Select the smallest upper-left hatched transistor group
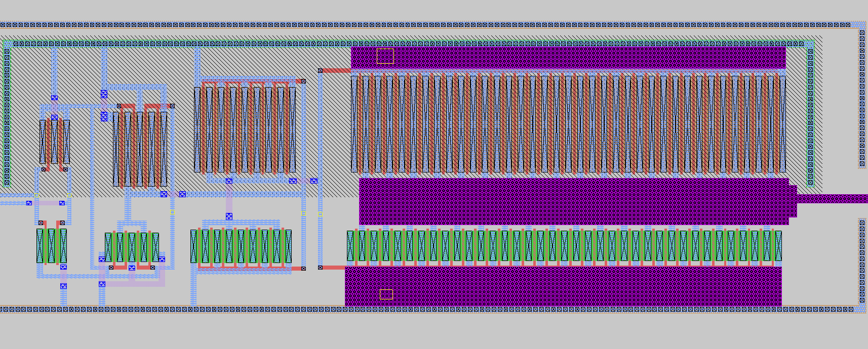Viewport: 868px width, 349px height. pyautogui.click(x=55, y=142)
